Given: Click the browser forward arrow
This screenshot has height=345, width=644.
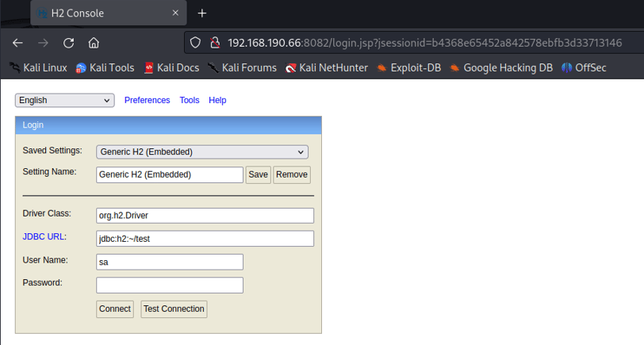Looking at the screenshot, I should [43, 43].
